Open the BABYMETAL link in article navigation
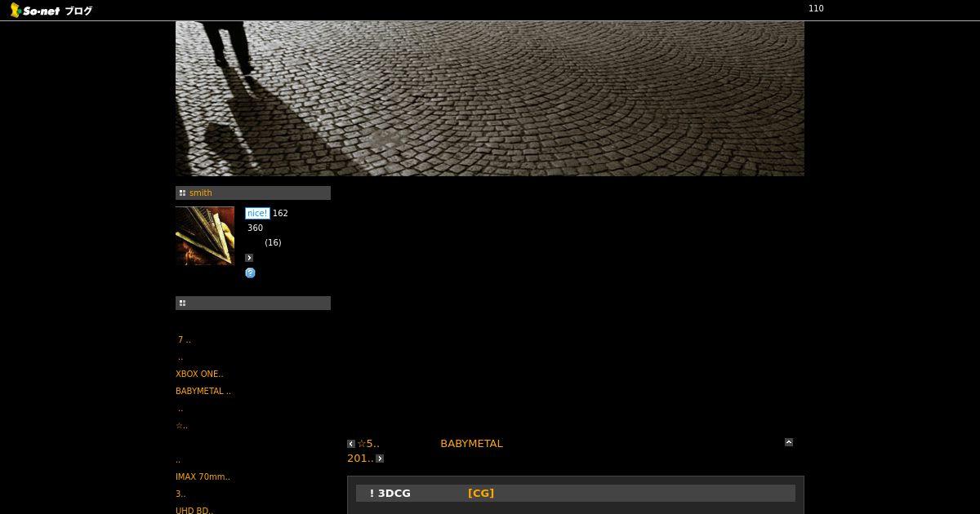Screen dimensions: 980x514 tap(471, 444)
